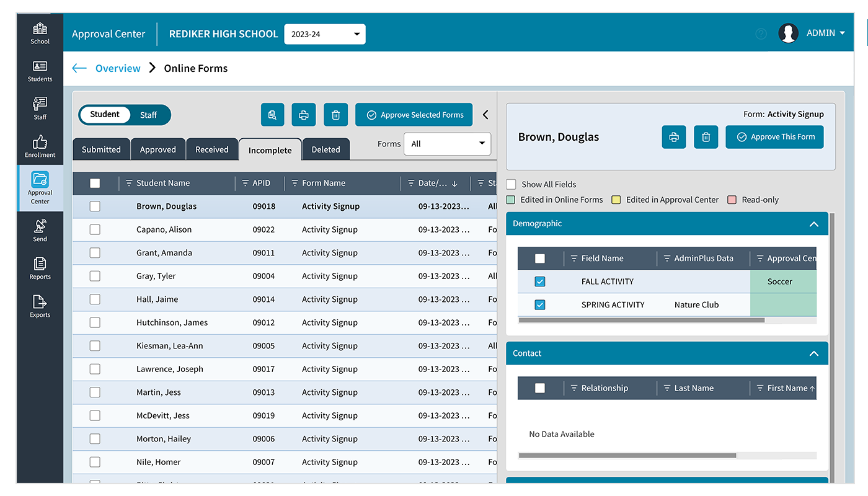Image resolution: width=868 pixels, height=496 pixels.
Task: Open the search forms tool
Action: [x=272, y=115]
